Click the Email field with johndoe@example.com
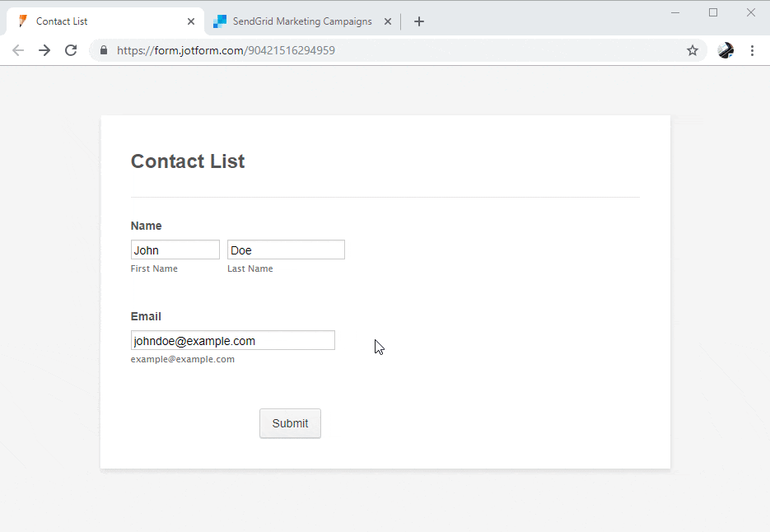 tap(232, 340)
